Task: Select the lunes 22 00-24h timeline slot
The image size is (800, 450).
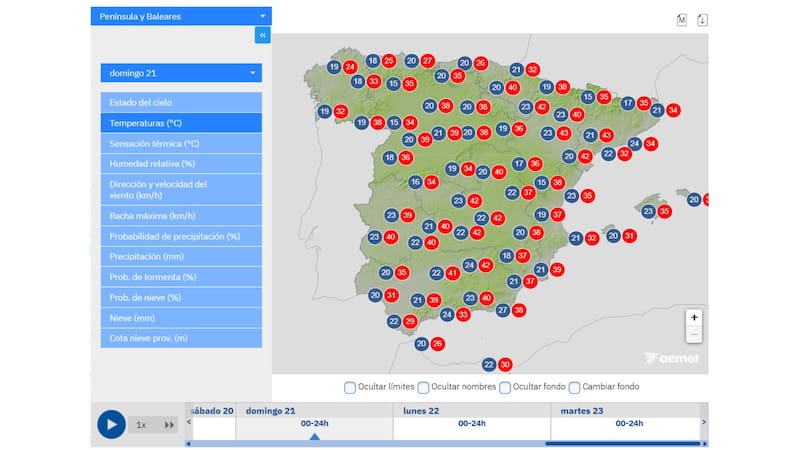Action: pyautogui.click(x=472, y=423)
